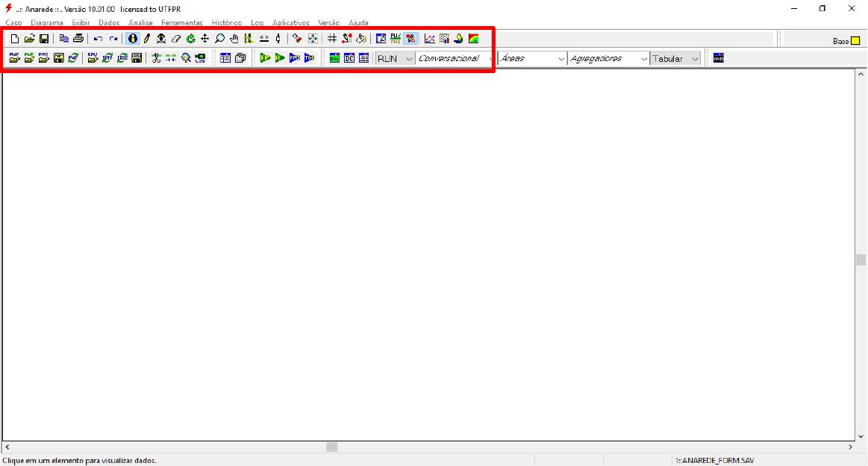
Task: Toggle the grid display icon
Action: point(332,39)
